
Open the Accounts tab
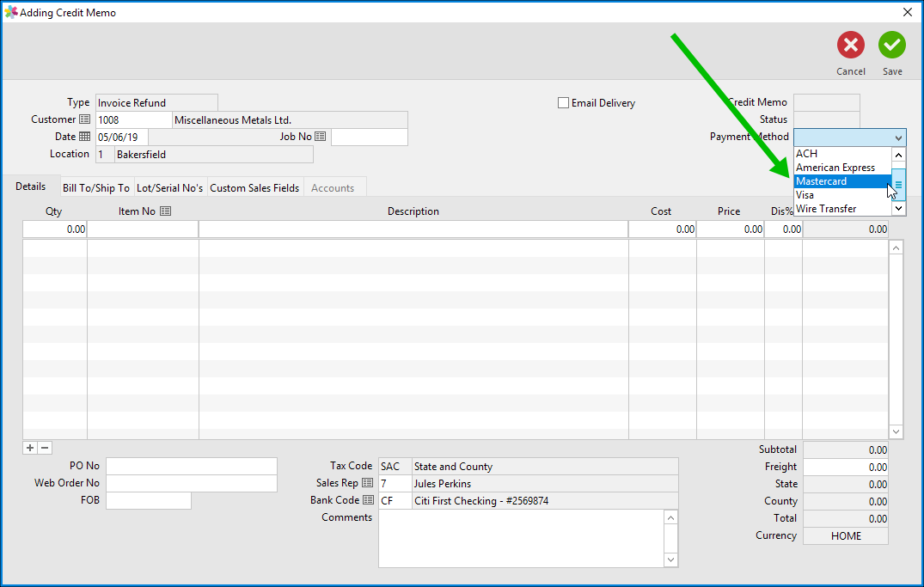(333, 188)
